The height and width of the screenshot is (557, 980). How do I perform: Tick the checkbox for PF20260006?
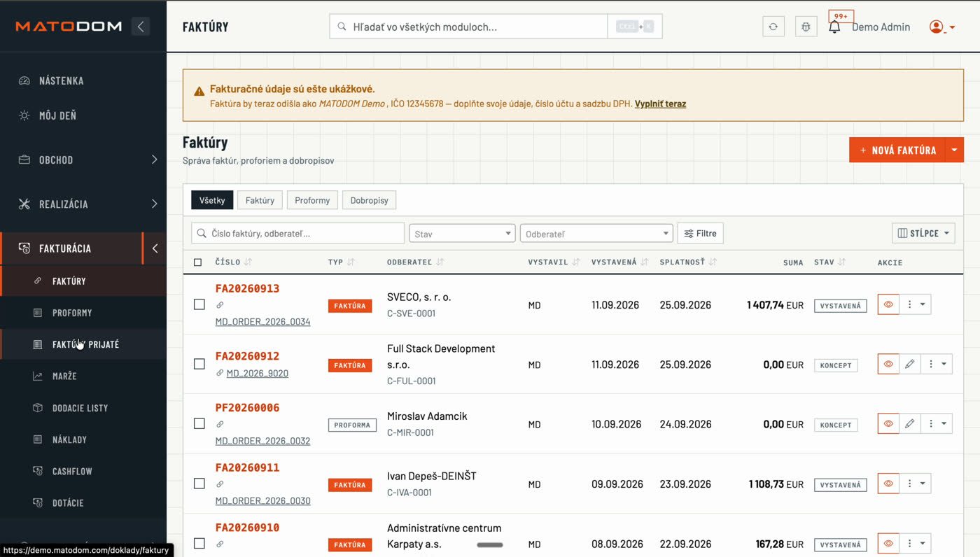pos(199,423)
